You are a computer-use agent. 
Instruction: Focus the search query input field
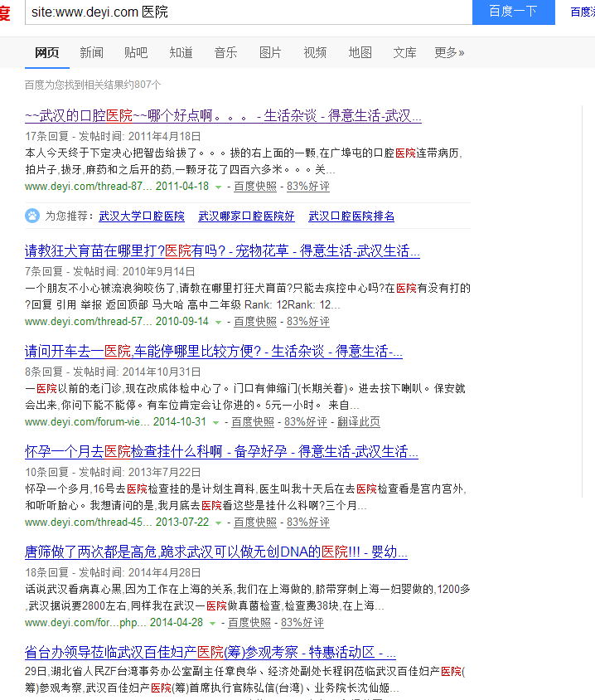[249, 12]
